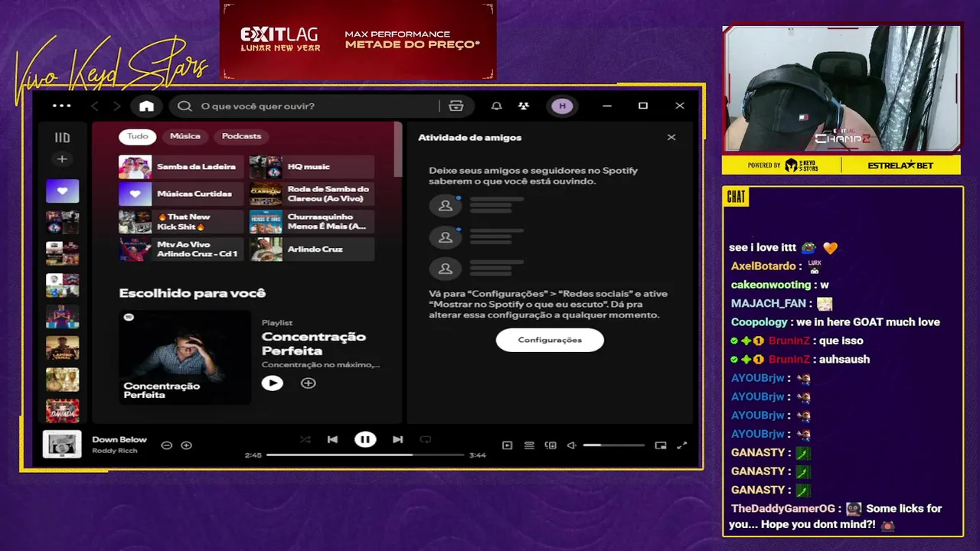Open 'Músicas Curtidas' shortcut
The width and height of the screenshot is (980, 551).
click(x=181, y=194)
